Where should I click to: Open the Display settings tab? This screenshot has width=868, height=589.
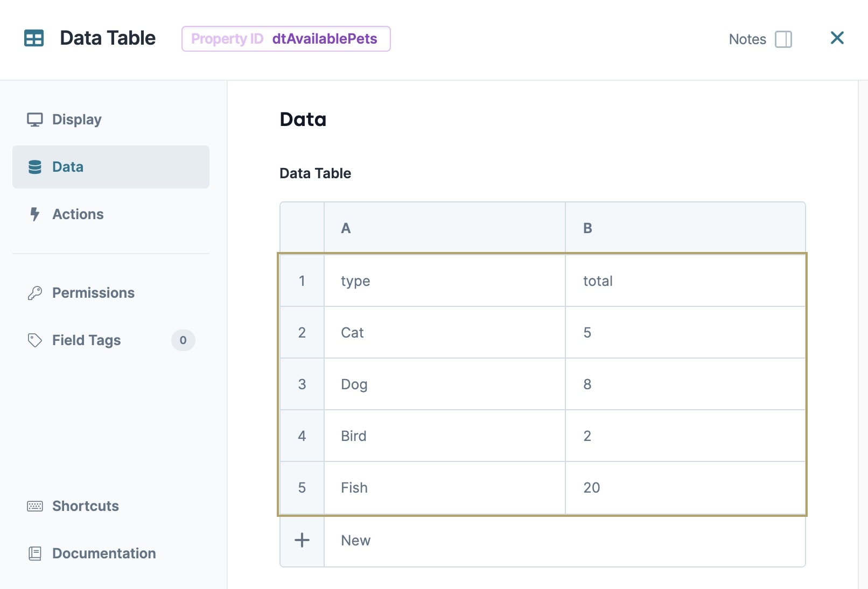pos(111,120)
